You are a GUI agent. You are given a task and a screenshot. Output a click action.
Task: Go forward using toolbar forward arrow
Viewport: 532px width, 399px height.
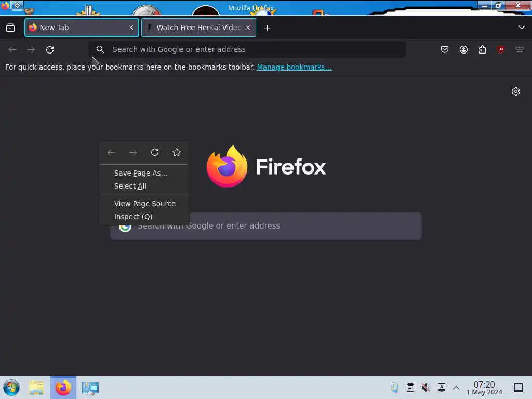tap(31, 49)
